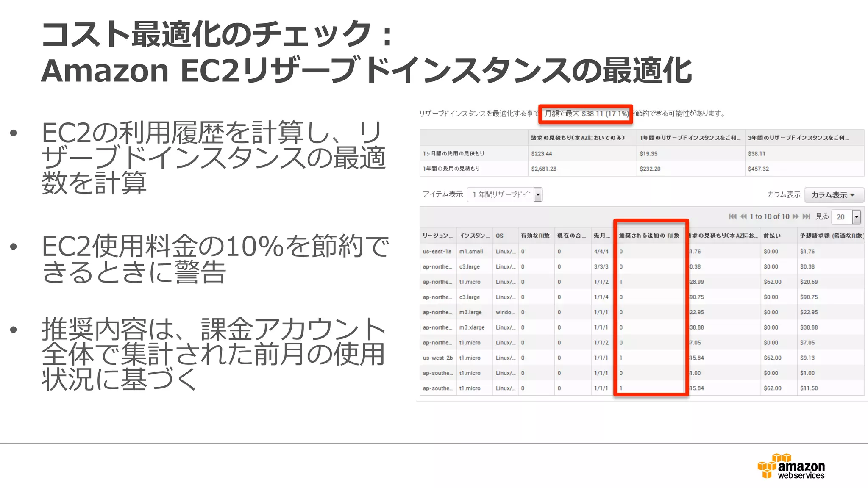The height and width of the screenshot is (488, 868).
Task: Select the 3/3/3 last-month cell
Action: pos(602,267)
